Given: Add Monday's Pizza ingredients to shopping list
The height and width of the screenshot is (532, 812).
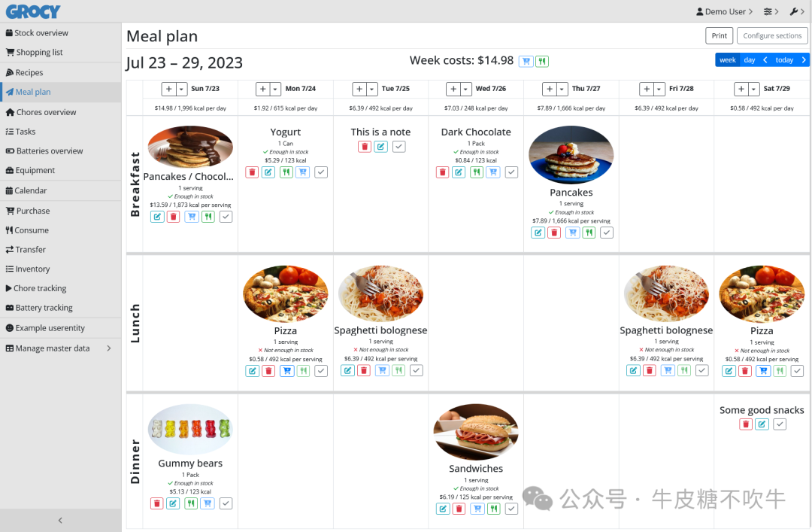Looking at the screenshot, I should click(x=287, y=371).
